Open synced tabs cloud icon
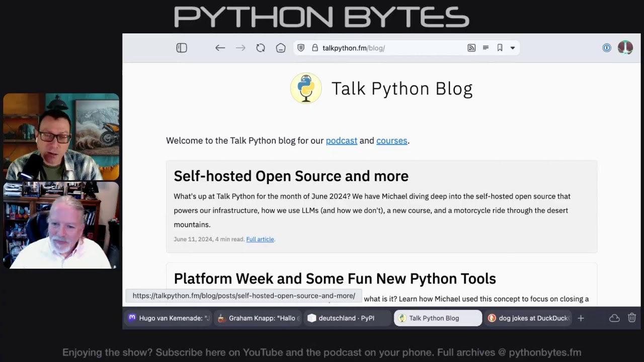Image resolution: width=644 pixels, height=362 pixels. (614, 318)
